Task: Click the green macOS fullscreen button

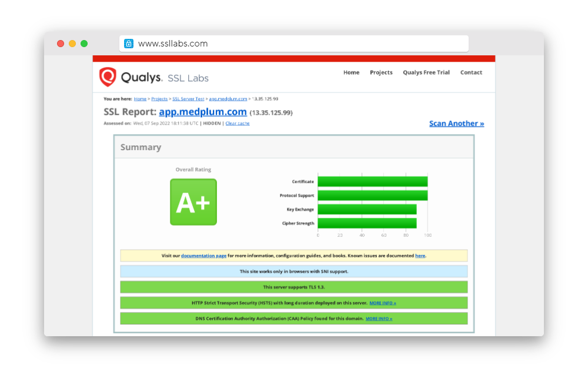Action: coord(84,44)
